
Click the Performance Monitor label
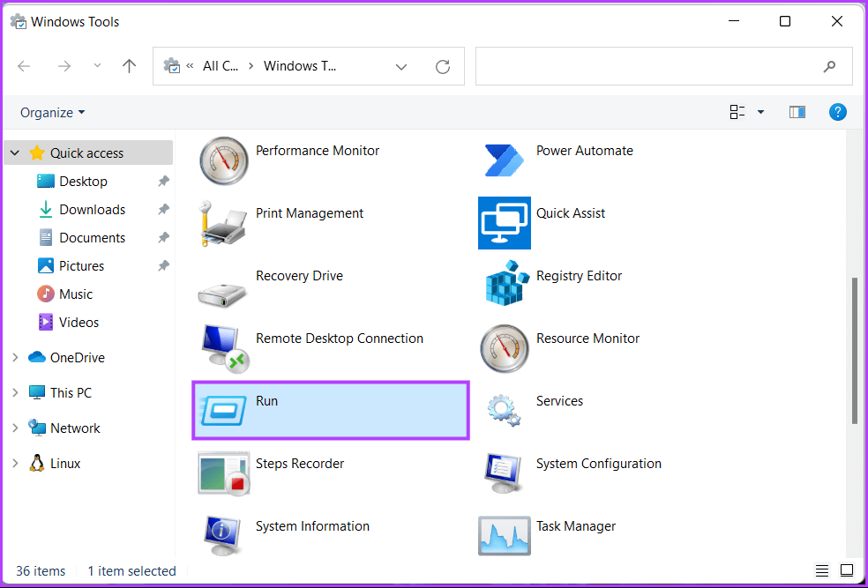coord(318,151)
